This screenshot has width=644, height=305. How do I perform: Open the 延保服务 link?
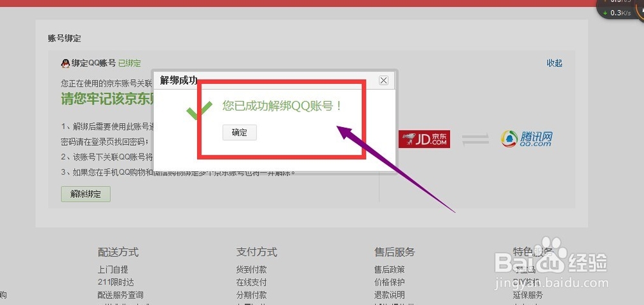tap(528, 295)
